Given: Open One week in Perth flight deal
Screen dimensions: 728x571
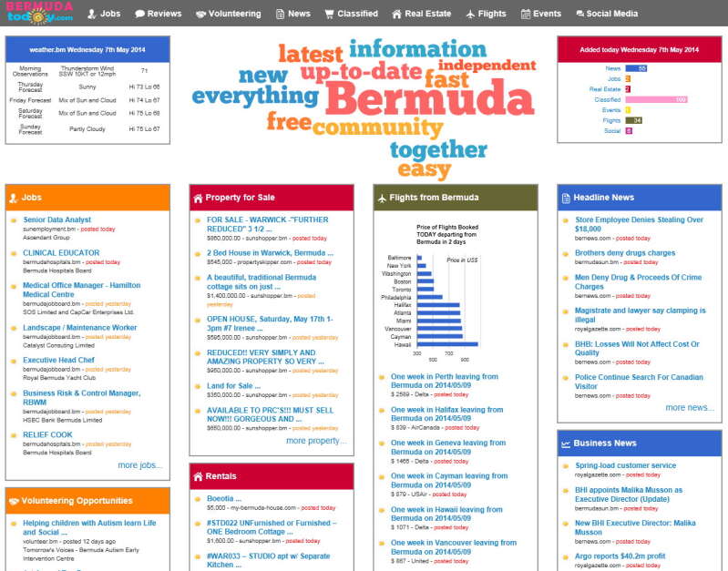Looking at the screenshot, I should (x=445, y=381).
